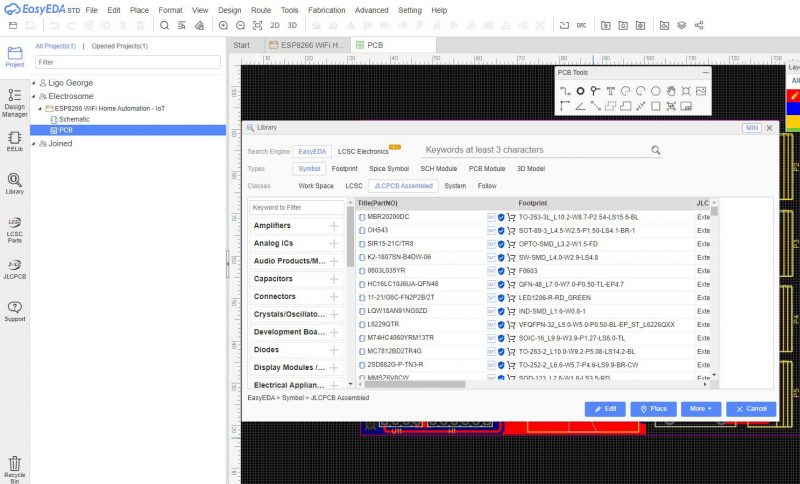The width and height of the screenshot is (800, 484).
Task: Switch to the ESP8266 WiFi schematic tab
Action: tap(308, 45)
